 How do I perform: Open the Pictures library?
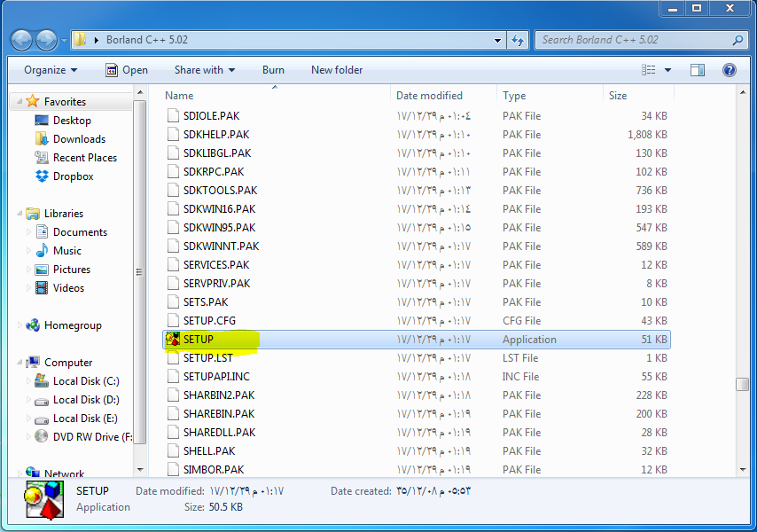click(72, 270)
